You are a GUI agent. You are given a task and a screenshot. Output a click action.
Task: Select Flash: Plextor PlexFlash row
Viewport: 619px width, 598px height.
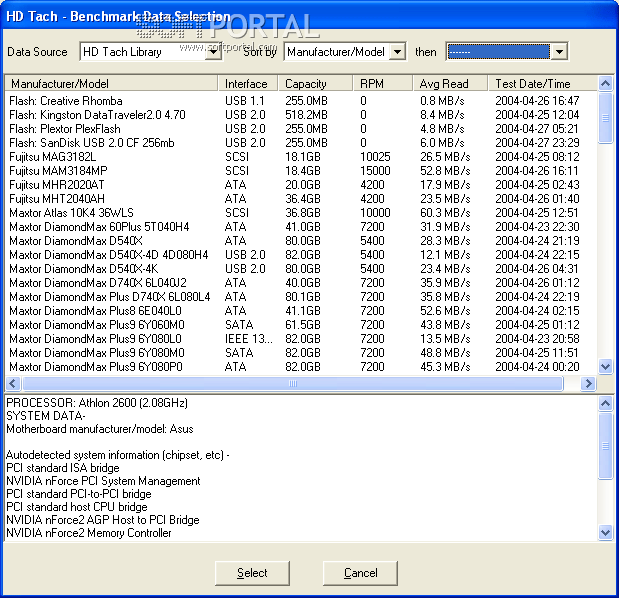click(301, 129)
